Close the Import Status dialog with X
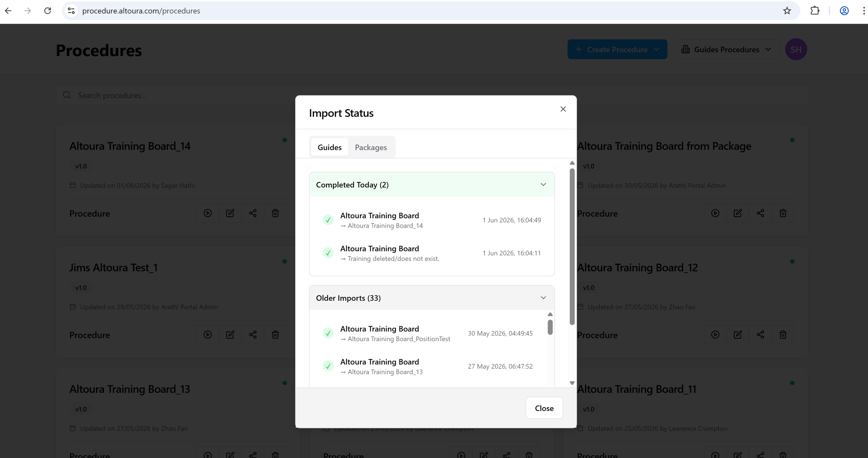 pyautogui.click(x=563, y=109)
